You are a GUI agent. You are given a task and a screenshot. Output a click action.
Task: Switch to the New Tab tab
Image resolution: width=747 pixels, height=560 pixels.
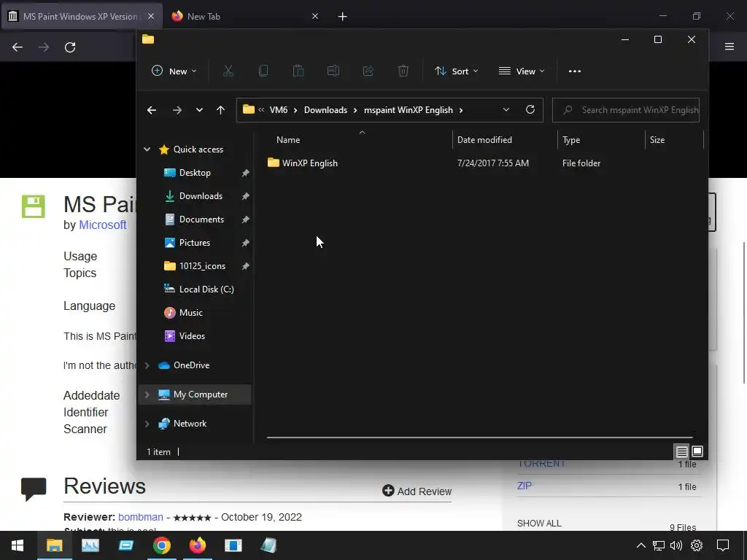(x=204, y=16)
